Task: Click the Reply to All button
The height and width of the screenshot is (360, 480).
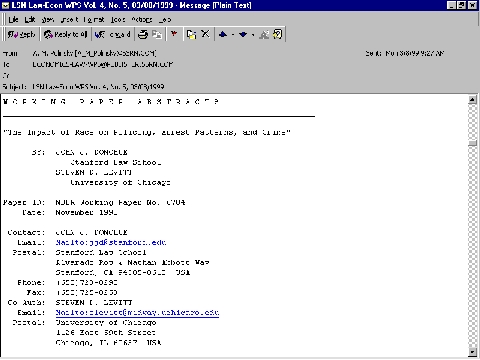Action: pyautogui.click(x=66, y=34)
